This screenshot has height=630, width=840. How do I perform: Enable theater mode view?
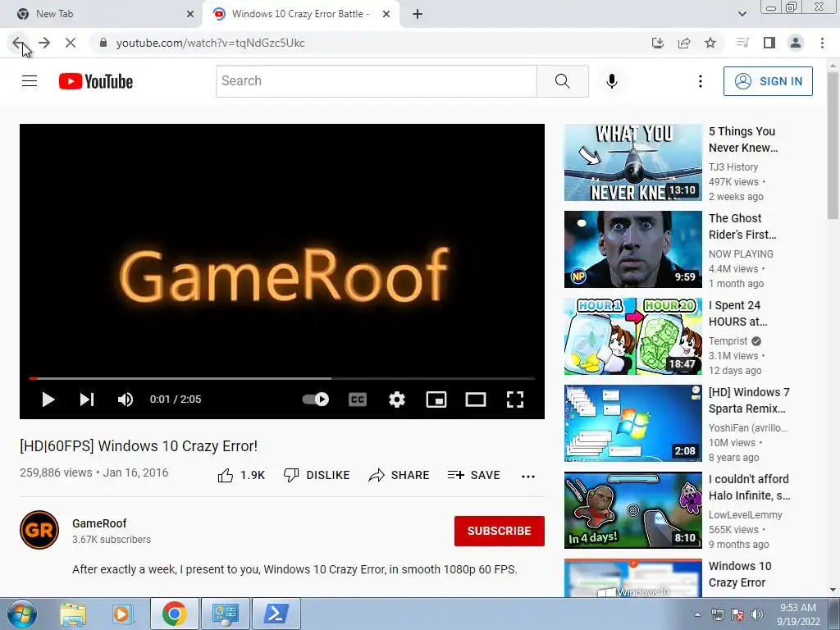point(476,399)
